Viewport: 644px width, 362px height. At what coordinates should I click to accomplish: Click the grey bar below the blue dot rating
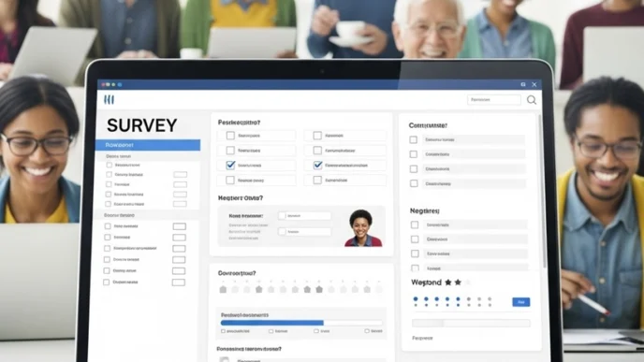coord(471,324)
